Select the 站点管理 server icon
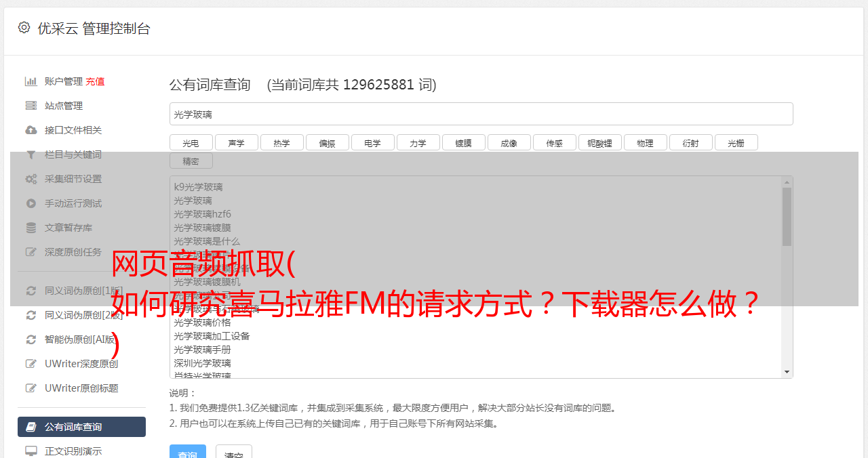 31,106
